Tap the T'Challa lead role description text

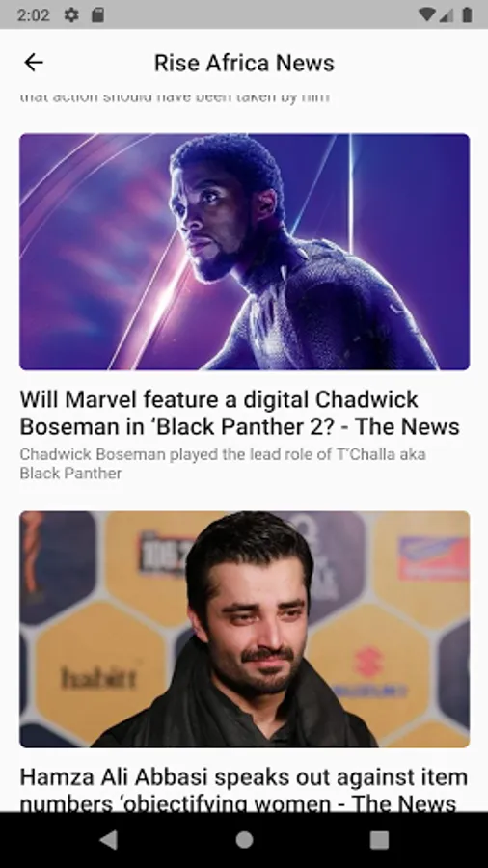tap(223, 463)
